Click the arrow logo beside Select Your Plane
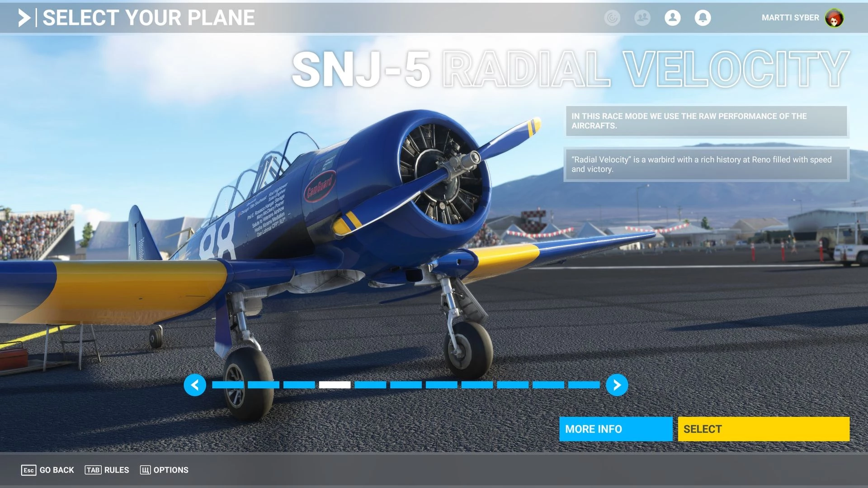This screenshot has height=488, width=868. click(x=24, y=18)
